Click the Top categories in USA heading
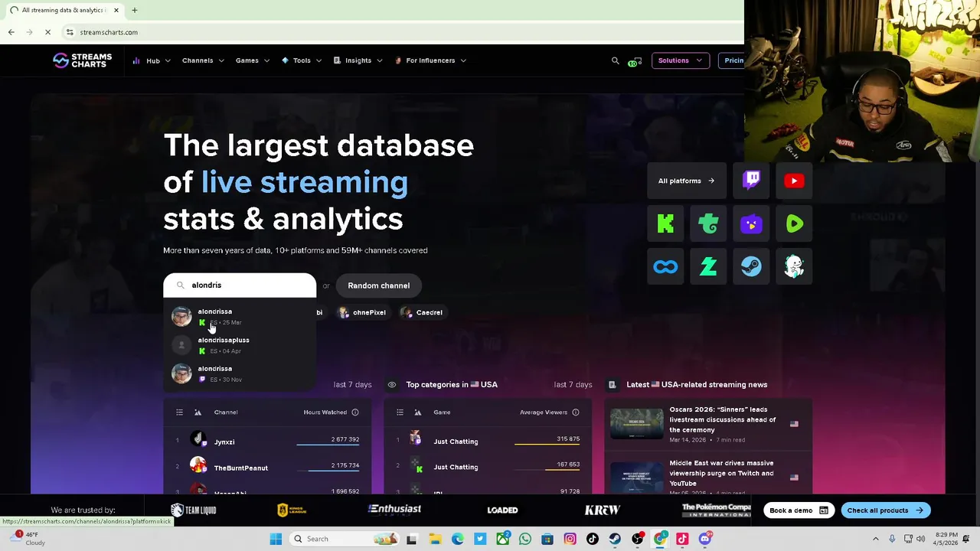Image resolution: width=980 pixels, height=551 pixels. click(452, 385)
